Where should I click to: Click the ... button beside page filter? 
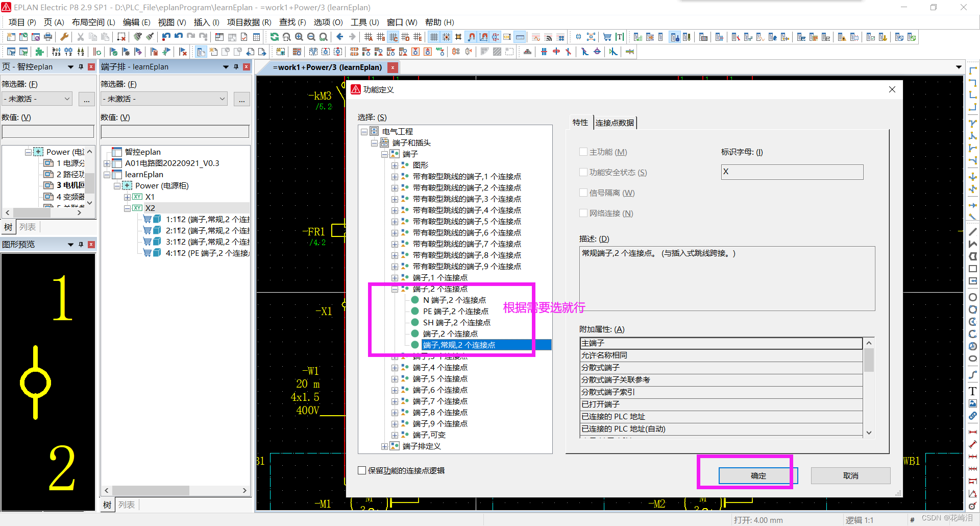pos(86,99)
